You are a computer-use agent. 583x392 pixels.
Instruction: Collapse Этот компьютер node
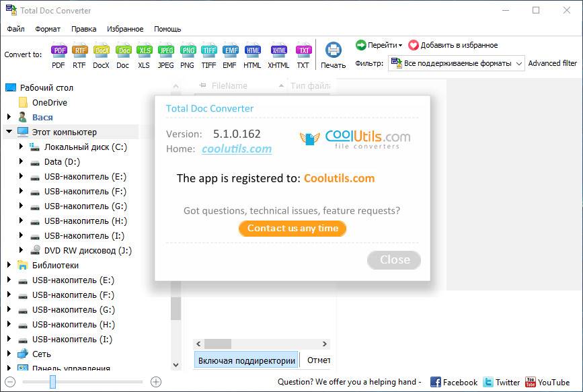[9, 131]
